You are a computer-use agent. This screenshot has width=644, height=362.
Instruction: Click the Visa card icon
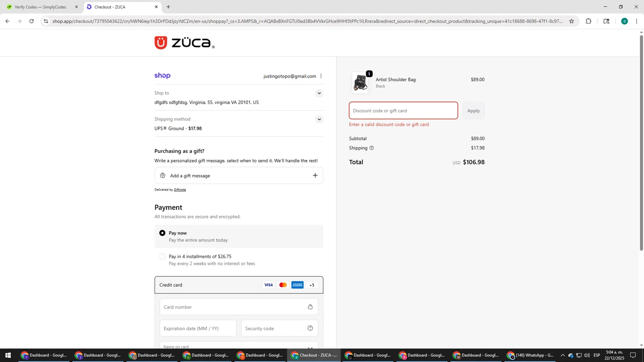[268, 285]
